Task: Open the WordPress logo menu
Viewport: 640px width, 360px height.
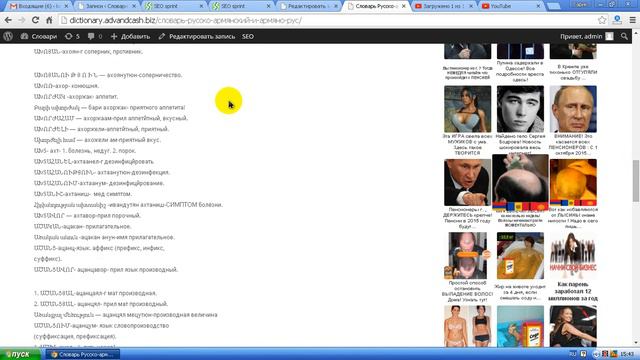Action: point(8,36)
